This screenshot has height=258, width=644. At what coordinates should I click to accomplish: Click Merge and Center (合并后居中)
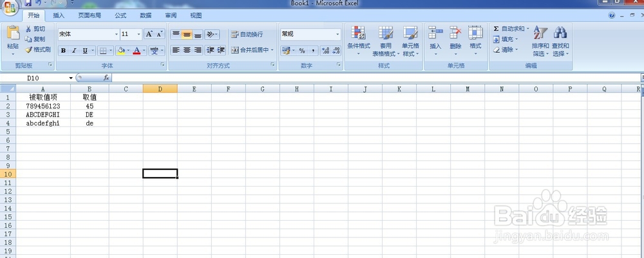coord(250,50)
